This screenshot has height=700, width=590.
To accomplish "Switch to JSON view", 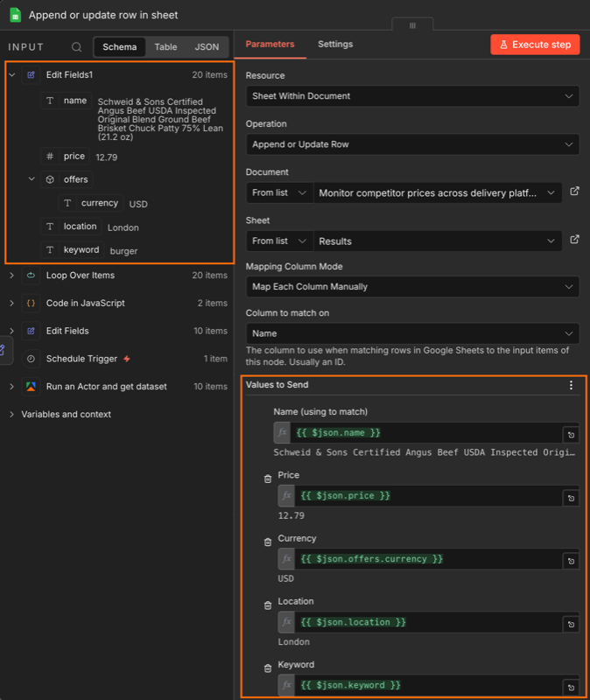I will pos(207,47).
